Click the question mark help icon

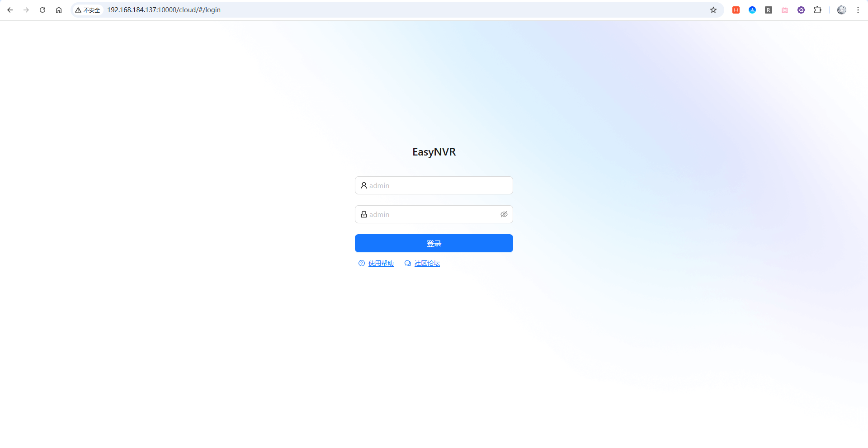click(x=362, y=263)
